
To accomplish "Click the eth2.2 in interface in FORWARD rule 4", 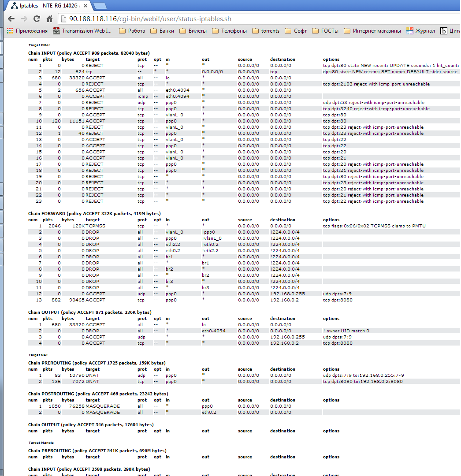I will [173, 244].
